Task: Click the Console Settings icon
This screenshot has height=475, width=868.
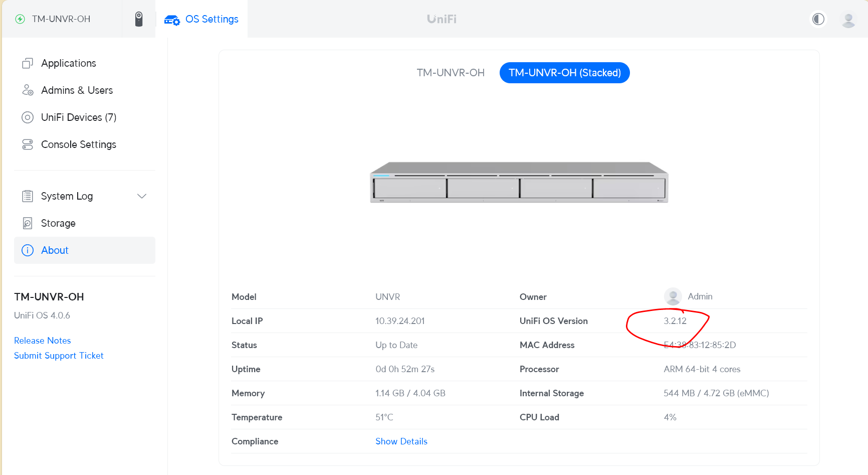Action: [28, 144]
